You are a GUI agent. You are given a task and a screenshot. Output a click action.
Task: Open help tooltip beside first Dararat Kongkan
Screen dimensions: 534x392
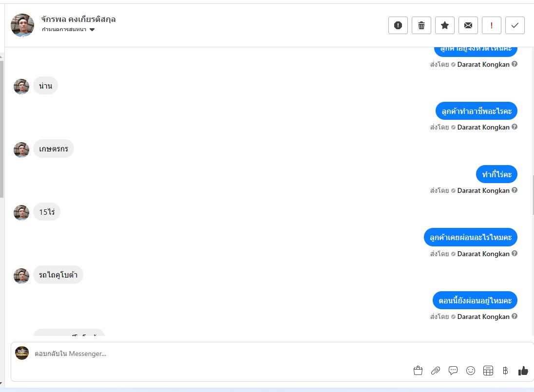click(x=515, y=64)
